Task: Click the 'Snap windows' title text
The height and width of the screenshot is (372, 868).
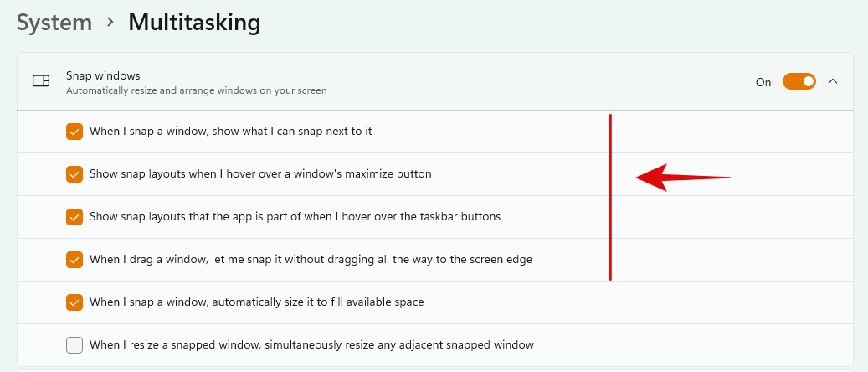Action: (103, 75)
